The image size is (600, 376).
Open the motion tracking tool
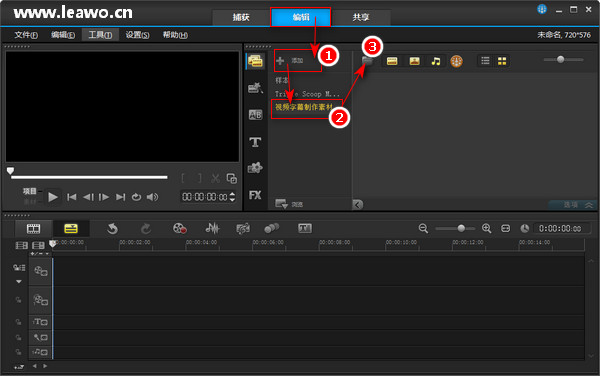[x=272, y=228]
